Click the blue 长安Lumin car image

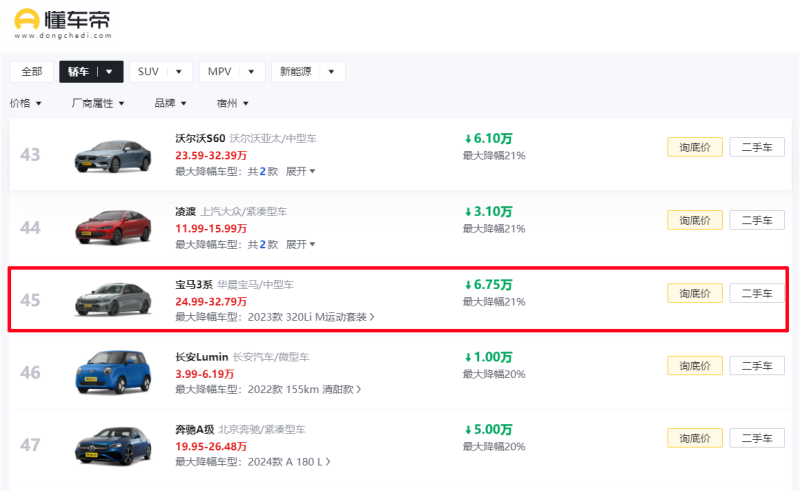click(111, 372)
